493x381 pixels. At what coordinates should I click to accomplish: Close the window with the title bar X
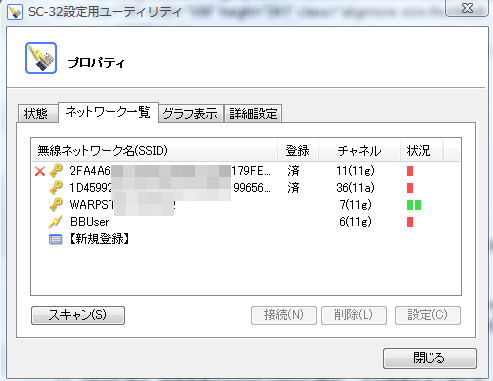pyautogui.click(x=467, y=8)
